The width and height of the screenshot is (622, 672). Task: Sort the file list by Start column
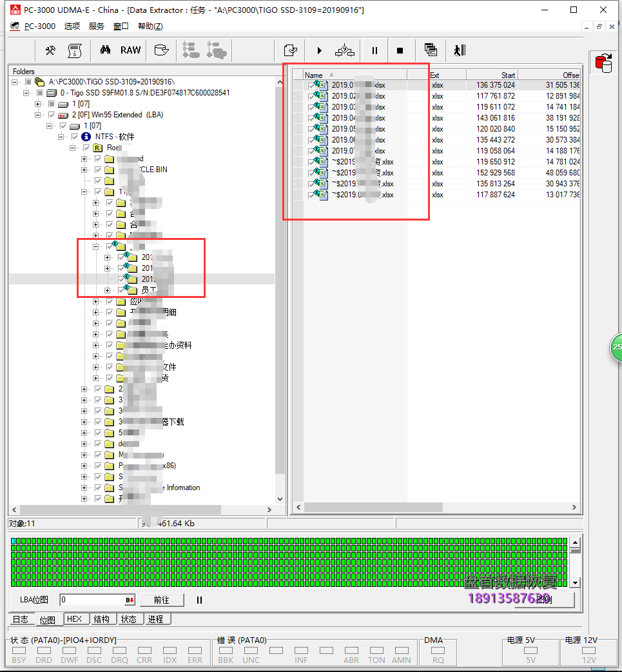491,75
